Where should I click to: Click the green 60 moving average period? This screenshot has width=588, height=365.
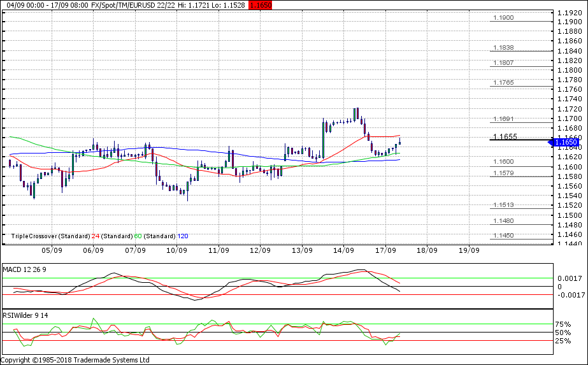tap(138, 236)
